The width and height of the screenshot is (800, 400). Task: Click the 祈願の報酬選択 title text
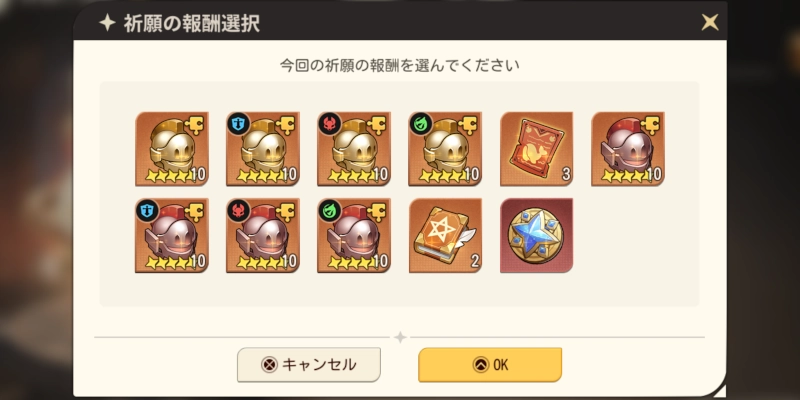[x=192, y=23]
